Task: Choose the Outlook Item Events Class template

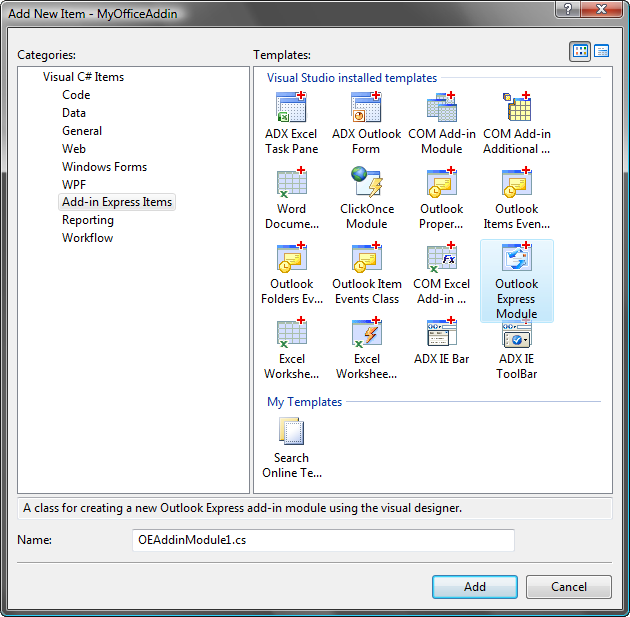Action: tap(366, 274)
